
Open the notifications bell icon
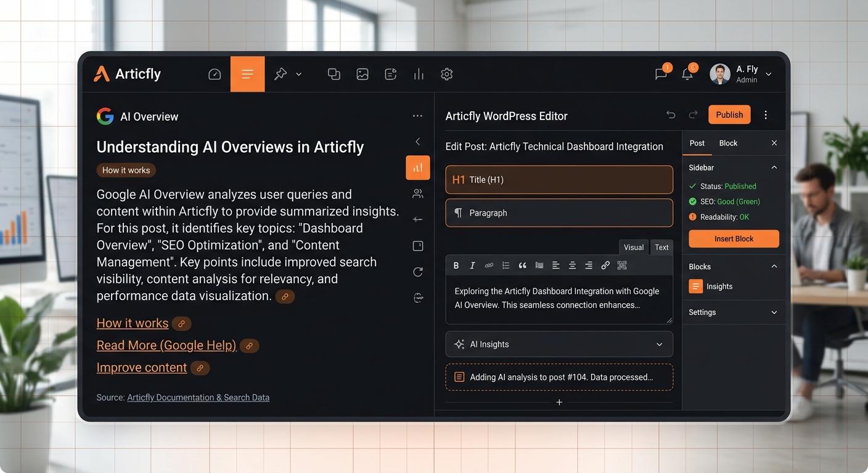tap(687, 74)
